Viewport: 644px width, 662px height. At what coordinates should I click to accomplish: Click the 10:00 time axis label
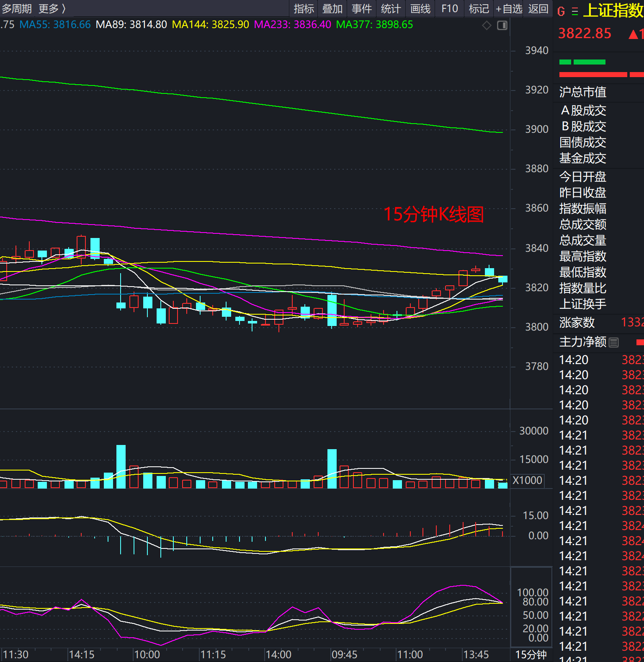(x=147, y=654)
